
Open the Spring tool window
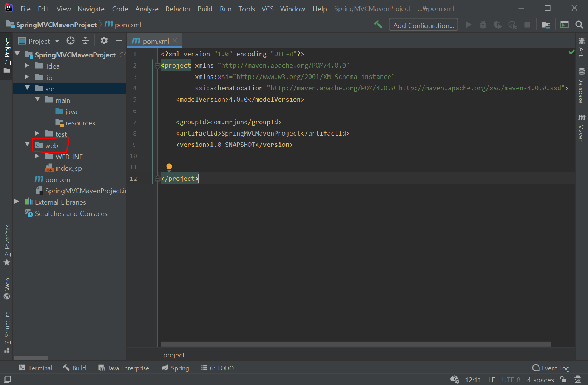[x=175, y=368]
